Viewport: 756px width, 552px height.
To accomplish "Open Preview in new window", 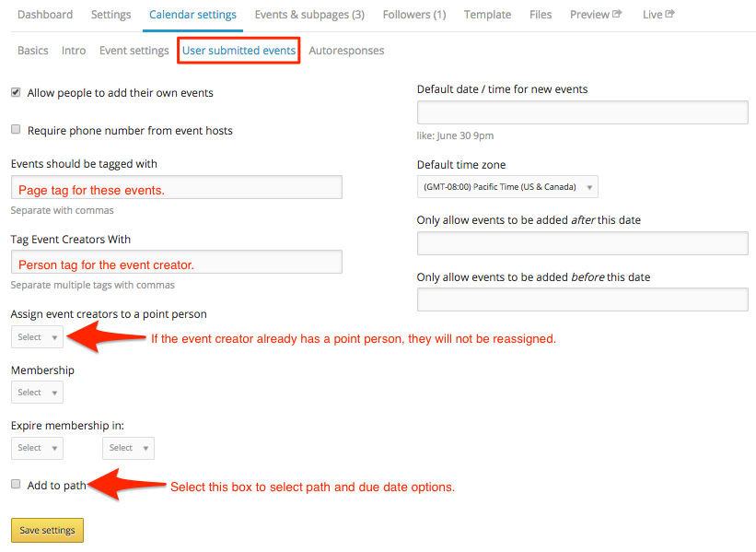I will point(596,15).
